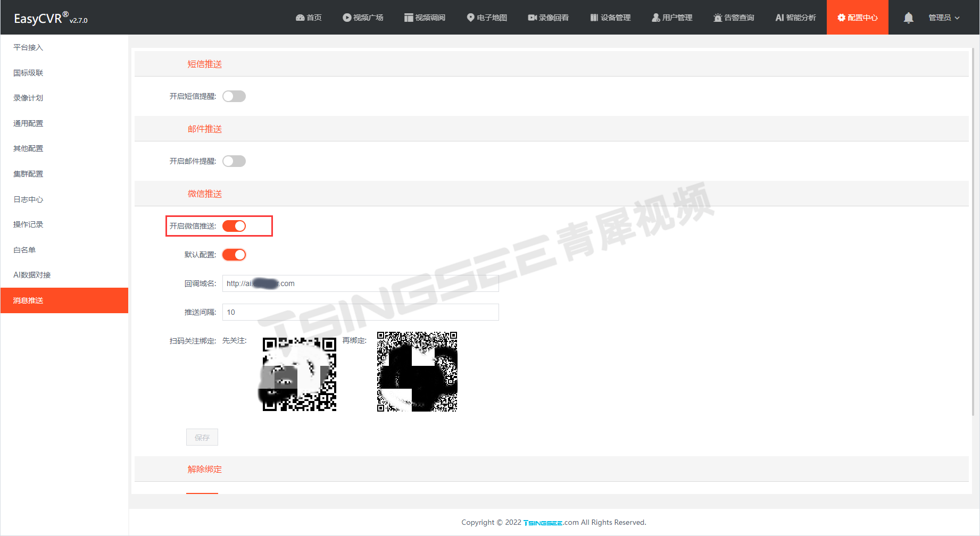Click the 保存 save button
The height and width of the screenshot is (536, 980).
coord(202,437)
